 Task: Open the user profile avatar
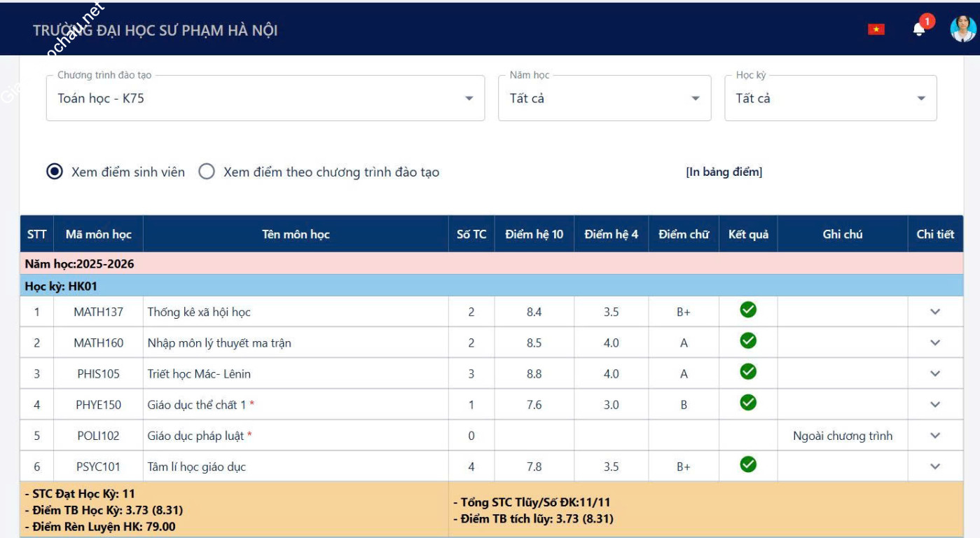(x=962, y=29)
